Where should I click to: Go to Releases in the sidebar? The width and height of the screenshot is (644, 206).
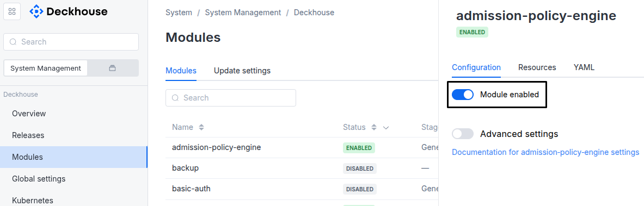[73, 135]
